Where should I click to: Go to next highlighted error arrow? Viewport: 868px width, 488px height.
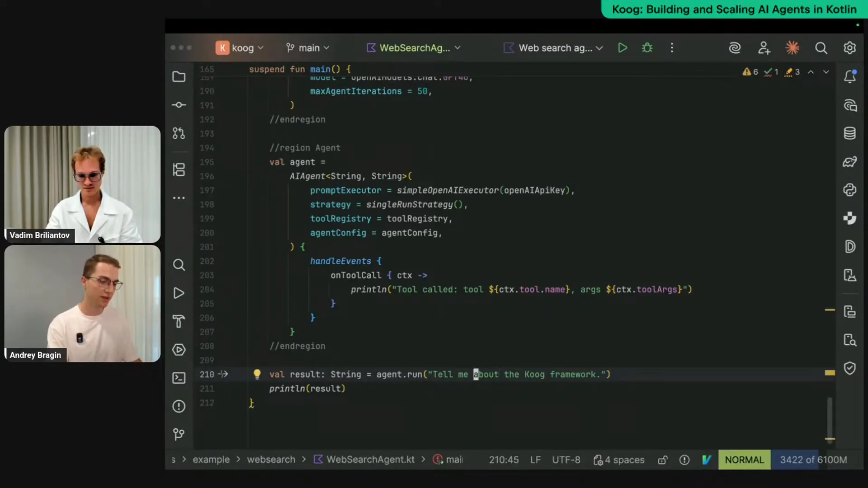click(826, 72)
